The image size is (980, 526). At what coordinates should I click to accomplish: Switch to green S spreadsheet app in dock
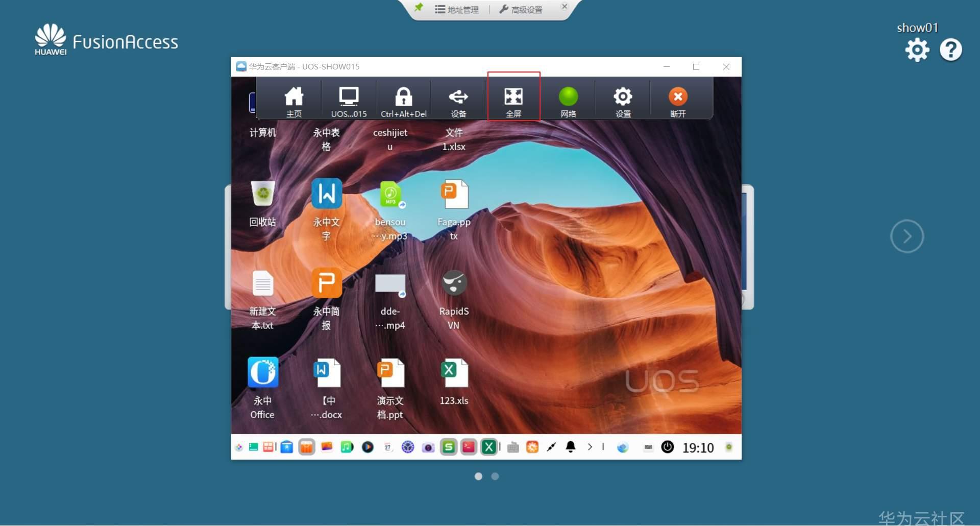point(449,447)
